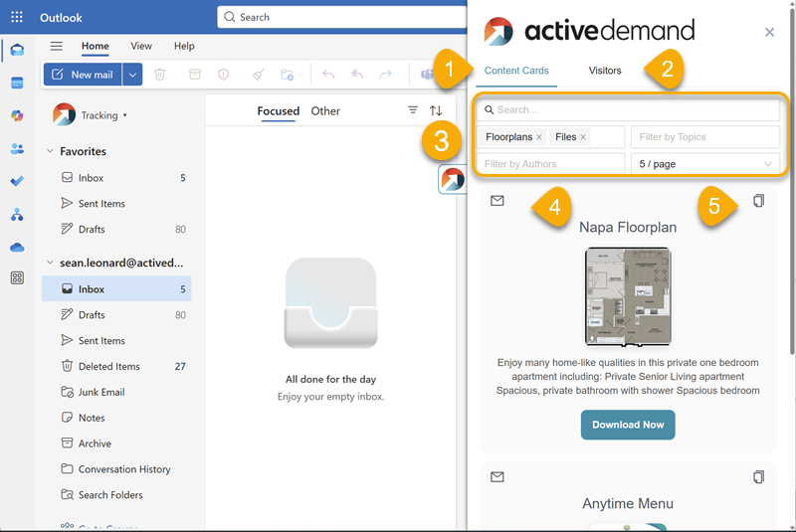Viewport: 796px width, 532px height.
Task: Open the message list filter icon
Action: (413, 110)
